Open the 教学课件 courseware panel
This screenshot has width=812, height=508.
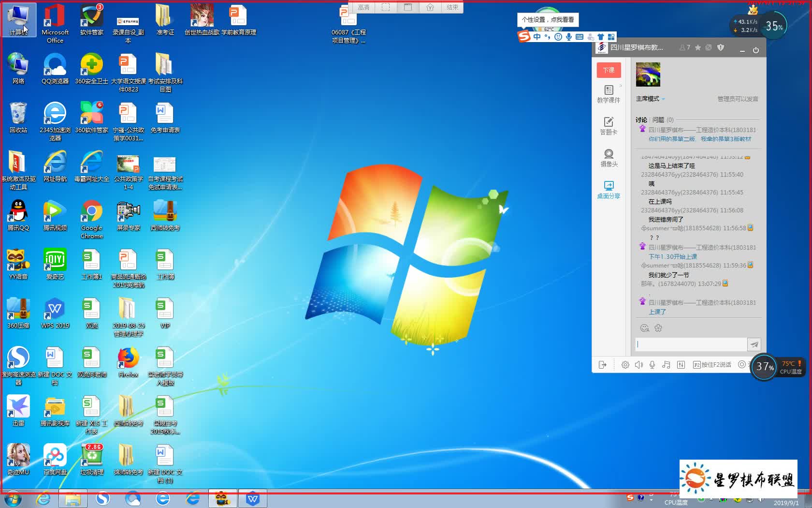coord(608,94)
